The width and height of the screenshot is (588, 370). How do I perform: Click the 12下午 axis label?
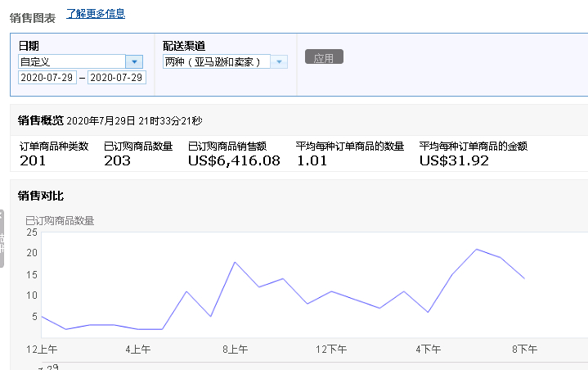331,350
